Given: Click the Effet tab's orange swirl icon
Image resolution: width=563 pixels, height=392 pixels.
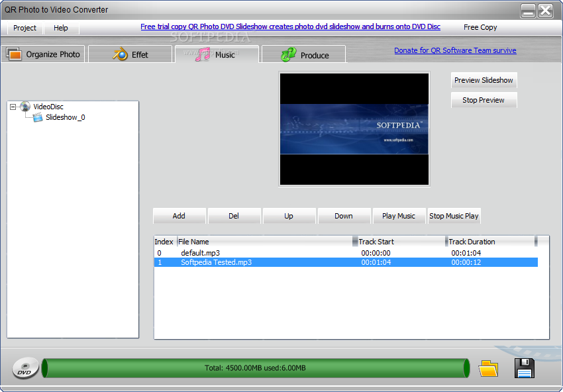Looking at the screenshot, I should [x=121, y=54].
